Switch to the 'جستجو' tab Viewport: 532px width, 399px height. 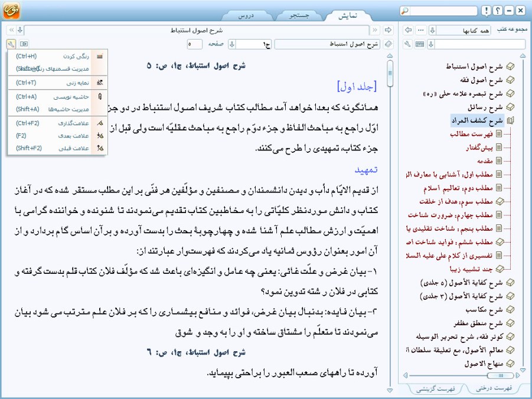click(x=298, y=16)
